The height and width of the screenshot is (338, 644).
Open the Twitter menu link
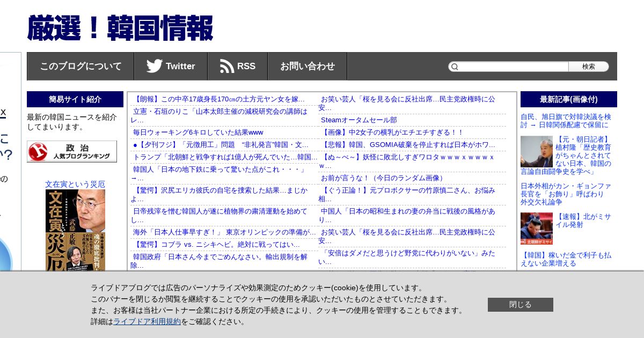(x=171, y=66)
